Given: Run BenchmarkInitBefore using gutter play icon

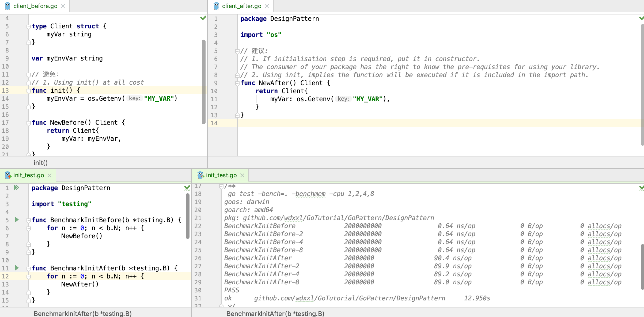Looking at the screenshot, I should 17,220.
